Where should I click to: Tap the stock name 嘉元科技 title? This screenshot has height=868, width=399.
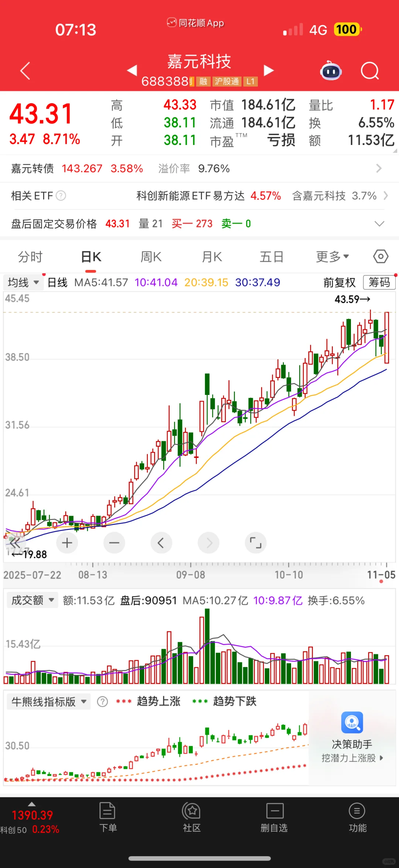coord(199,61)
